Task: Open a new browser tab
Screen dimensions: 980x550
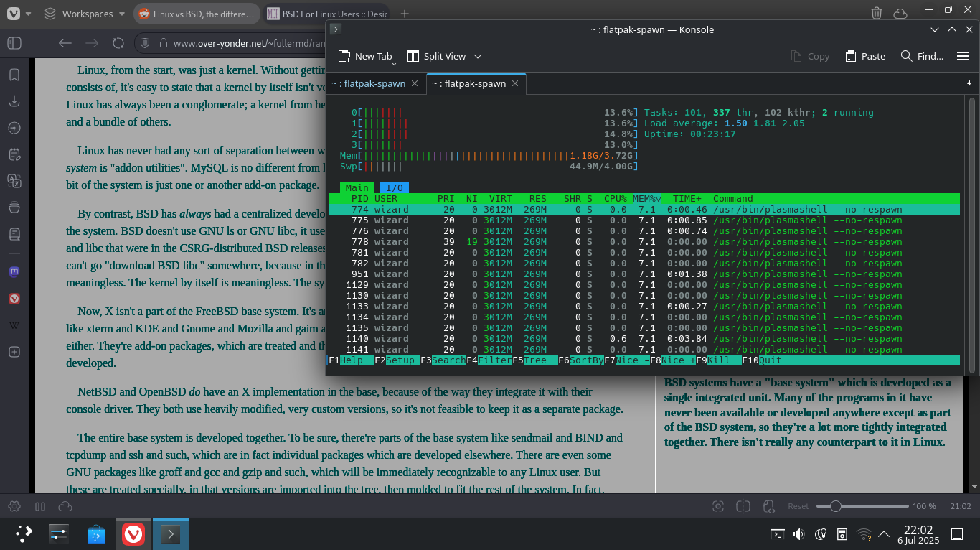Action: [x=405, y=14]
